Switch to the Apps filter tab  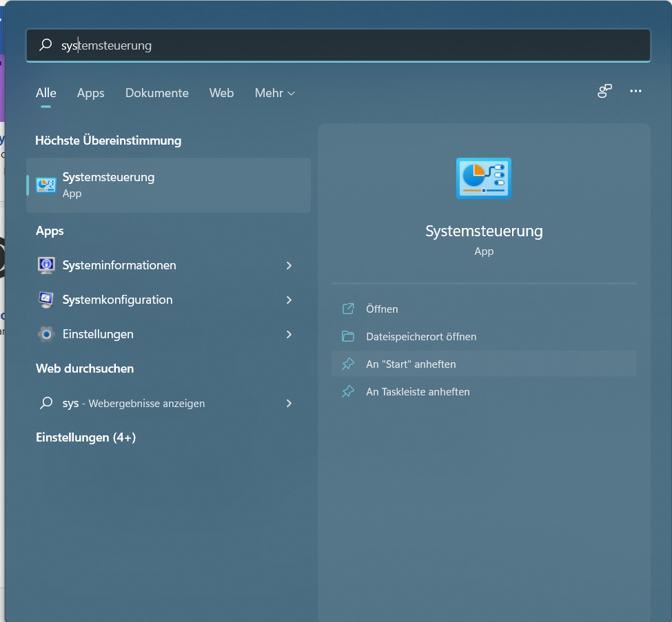point(90,93)
